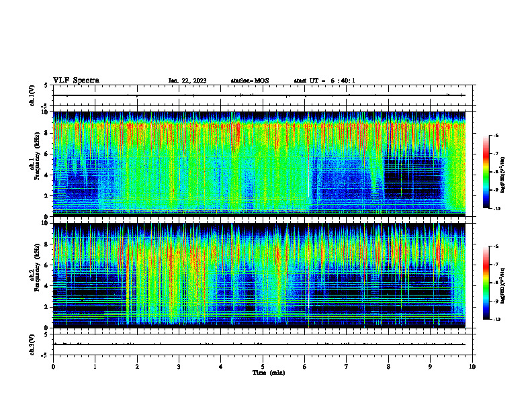This screenshot has height=411, width=532.
Task: Click the ch.1 voltage waveform strip
Action: [263, 95]
